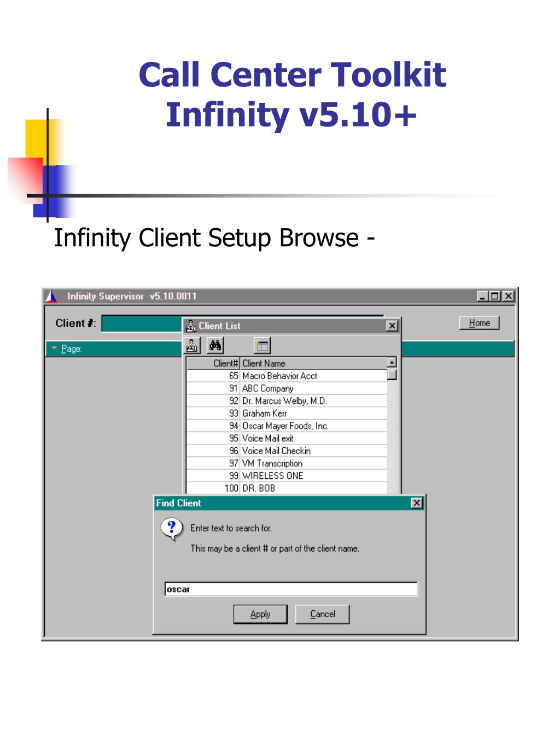Click the search text field containing oscar
This screenshot has width=560, height=747.
tap(291, 589)
